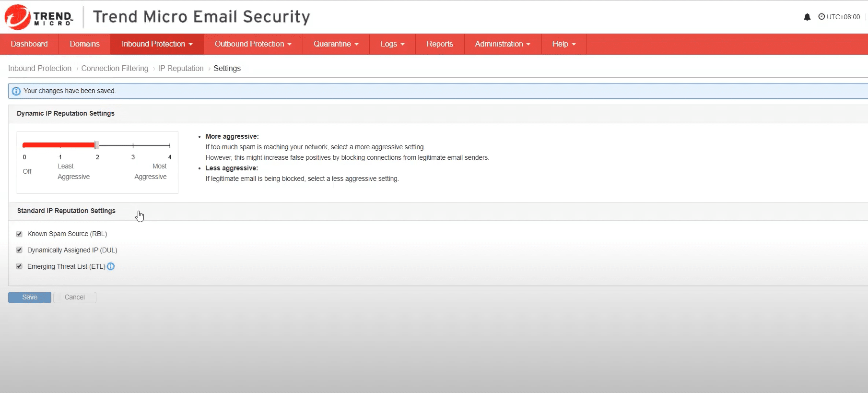Click info icon beside 'Your changes have been saved'
868x393 pixels.
tap(16, 91)
